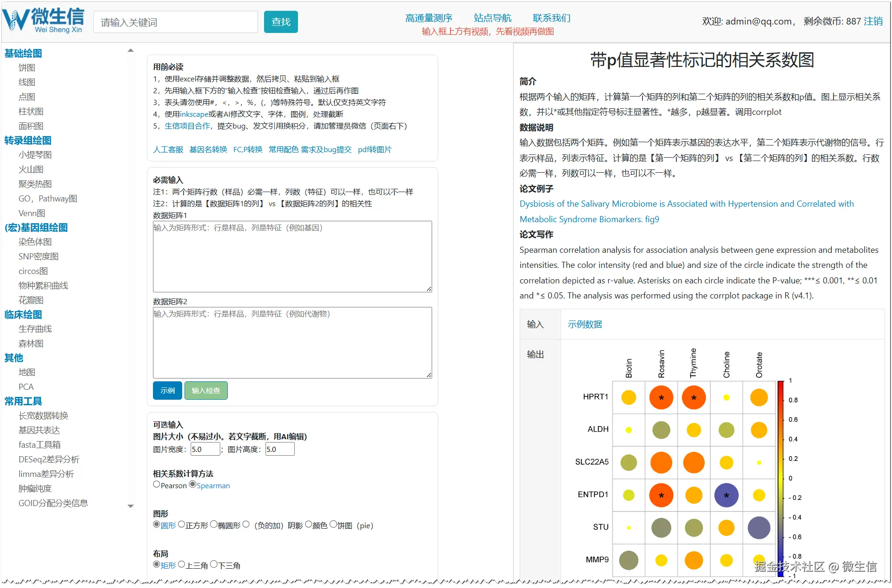
Task: Open the pdf转图片 link
Action: coord(375,150)
